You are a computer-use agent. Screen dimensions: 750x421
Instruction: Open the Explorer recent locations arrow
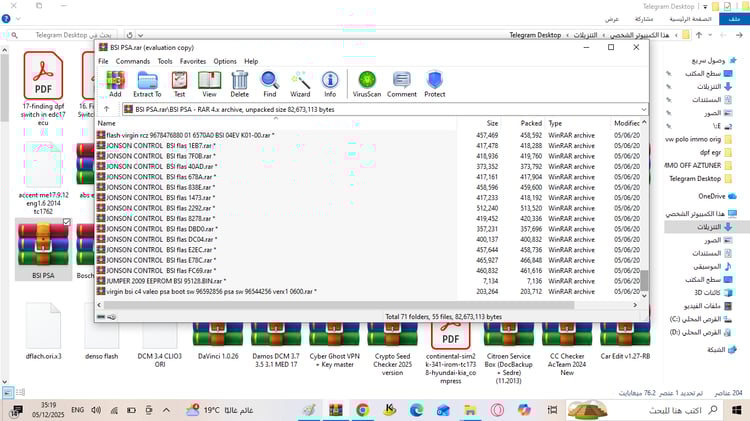(710, 35)
